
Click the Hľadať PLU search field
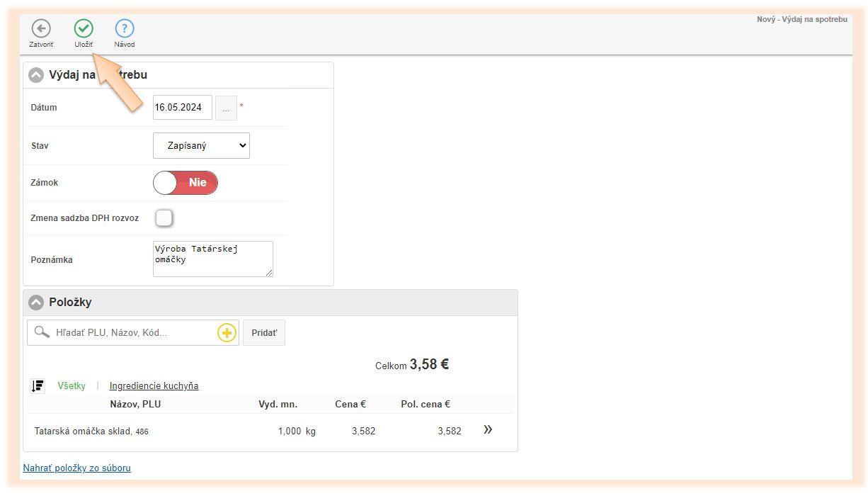tap(135, 332)
